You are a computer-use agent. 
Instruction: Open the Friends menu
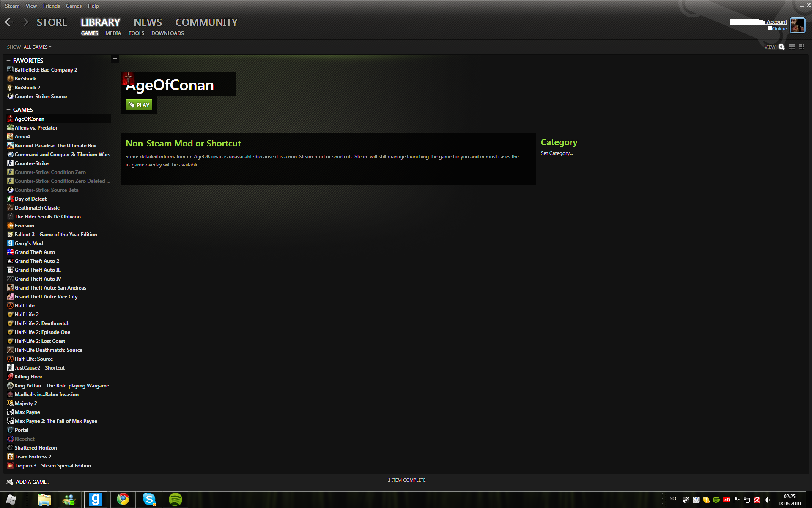51,6
